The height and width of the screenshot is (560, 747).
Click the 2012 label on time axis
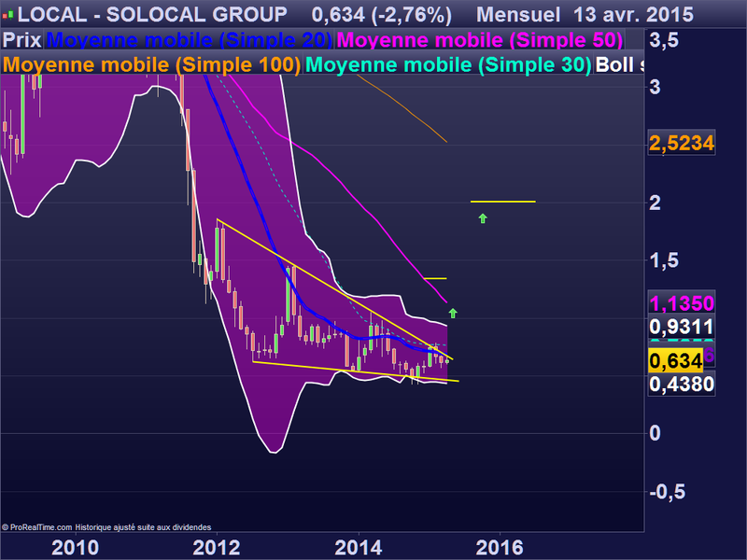click(x=217, y=548)
